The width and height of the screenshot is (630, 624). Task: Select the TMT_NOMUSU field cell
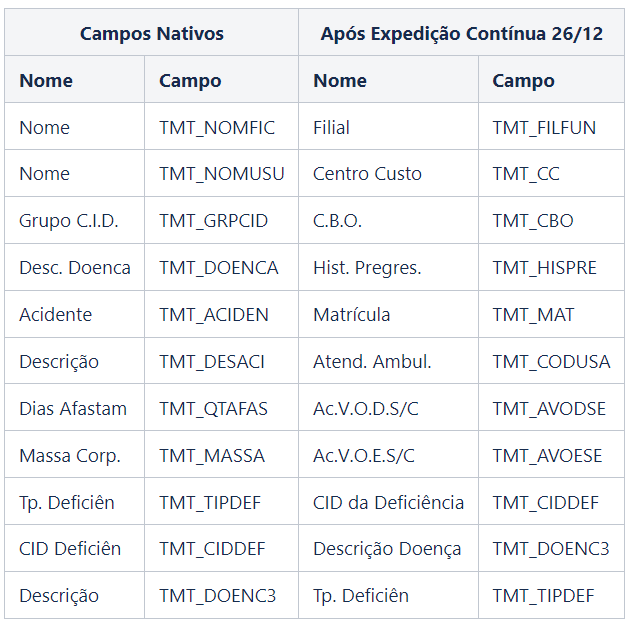(221, 174)
